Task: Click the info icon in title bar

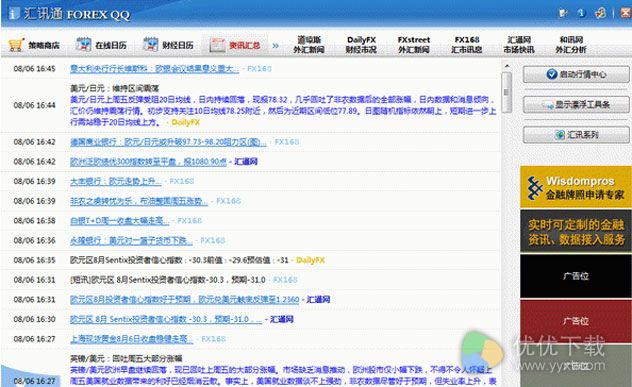Action: tap(581, 13)
